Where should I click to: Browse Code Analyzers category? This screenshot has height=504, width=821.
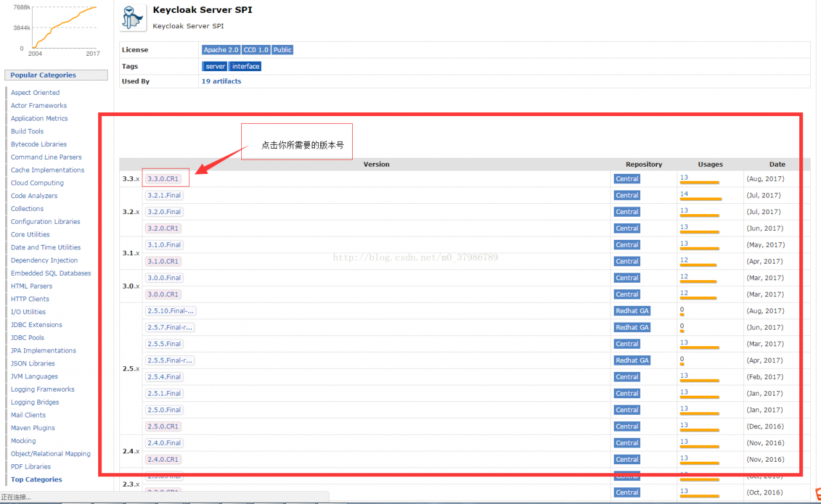point(34,196)
